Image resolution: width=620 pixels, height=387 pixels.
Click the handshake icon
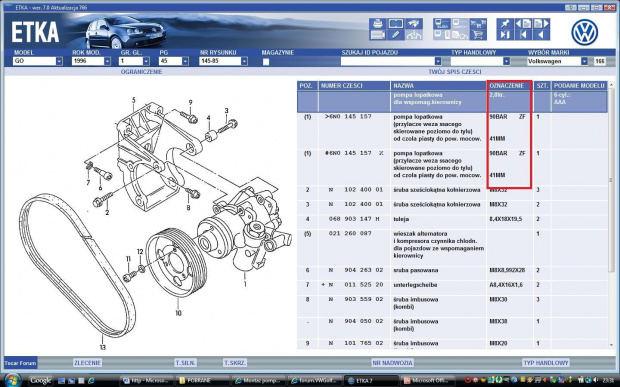point(414,24)
